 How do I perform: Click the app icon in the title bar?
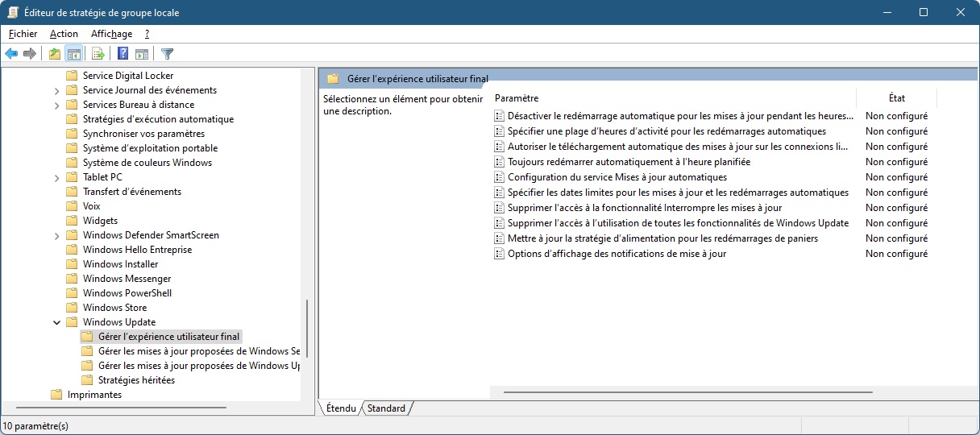point(12,12)
